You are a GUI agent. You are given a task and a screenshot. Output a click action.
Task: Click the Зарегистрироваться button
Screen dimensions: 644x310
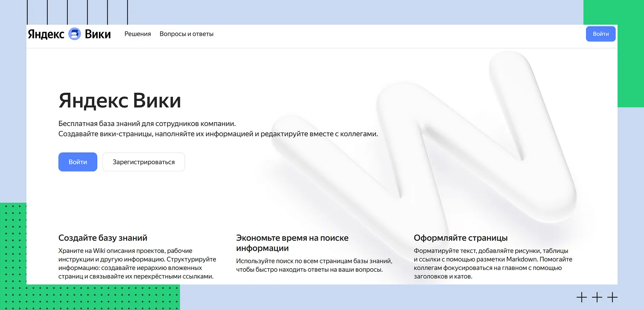click(144, 162)
